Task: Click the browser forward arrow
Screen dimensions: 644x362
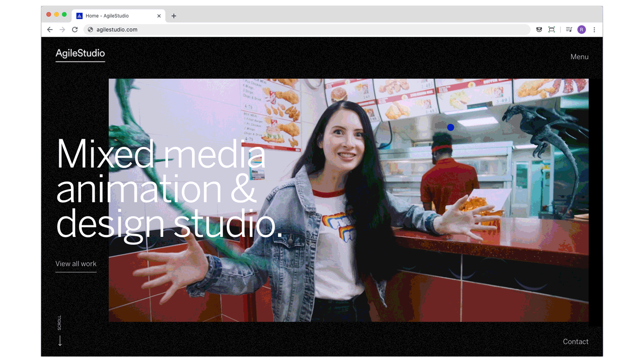Action: pyautogui.click(x=62, y=30)
